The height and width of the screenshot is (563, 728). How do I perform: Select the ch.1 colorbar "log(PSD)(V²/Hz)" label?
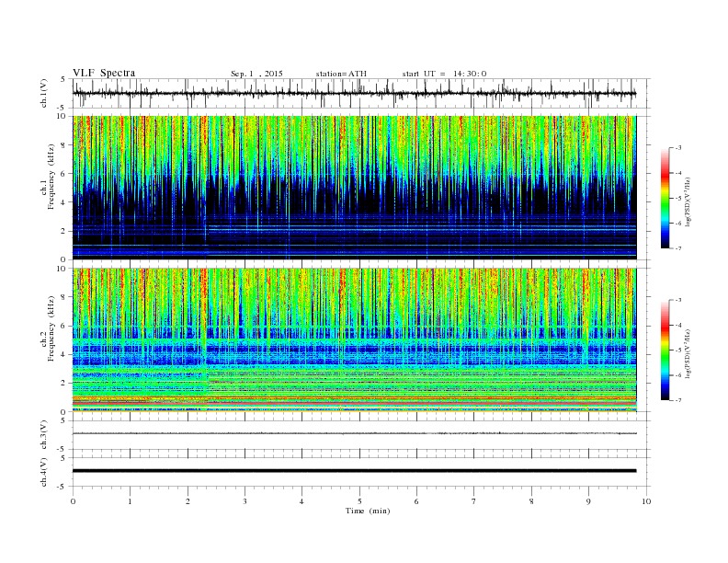[687, 201]
